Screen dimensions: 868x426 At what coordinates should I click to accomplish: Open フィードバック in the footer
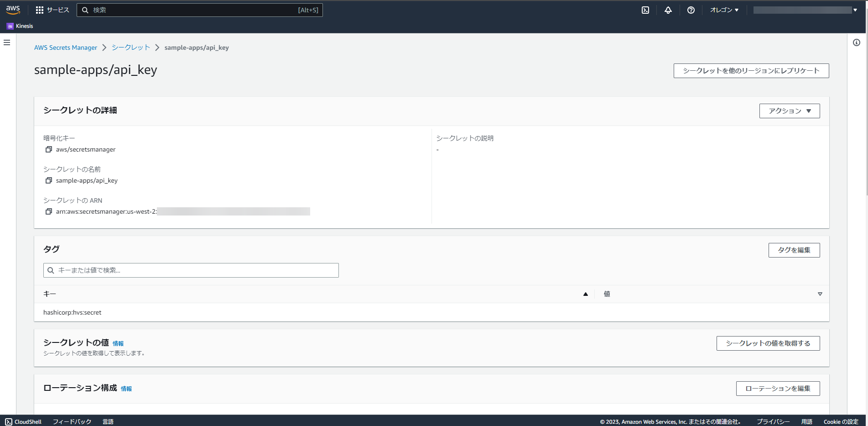click(x=72, y=422)
